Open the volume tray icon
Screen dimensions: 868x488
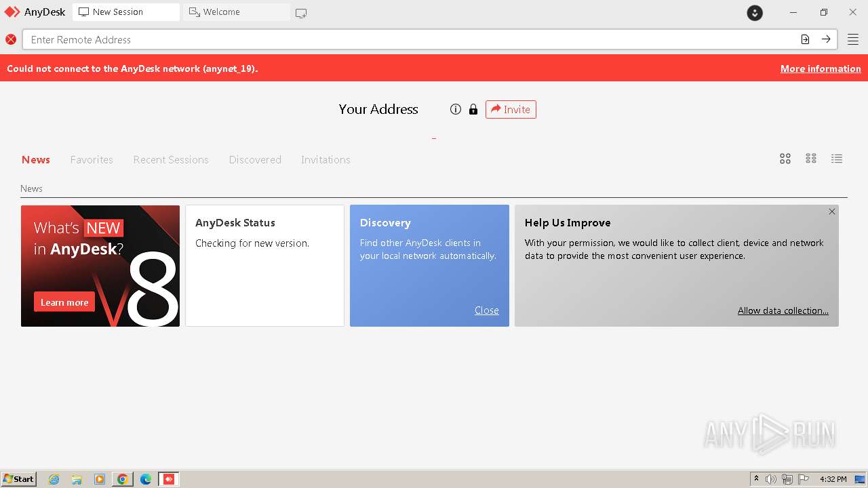click(x=771, y=479)
